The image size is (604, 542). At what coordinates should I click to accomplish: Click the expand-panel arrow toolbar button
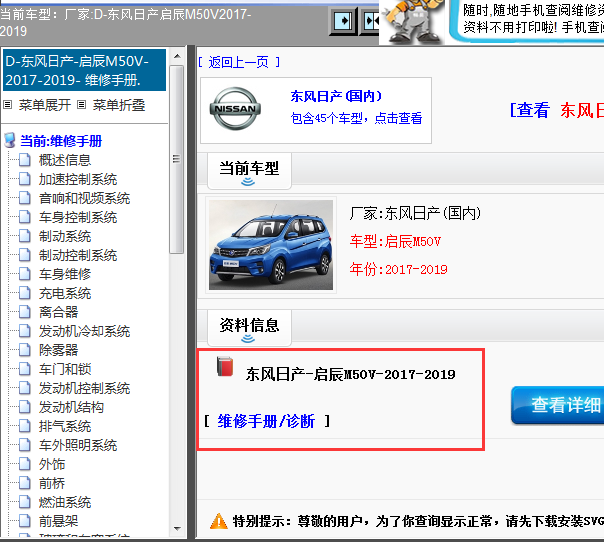343,20
